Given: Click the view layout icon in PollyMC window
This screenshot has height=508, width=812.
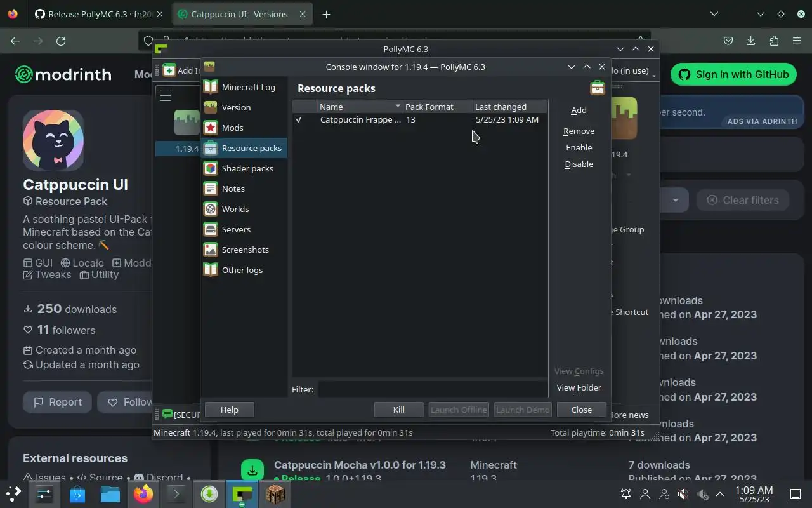Looking at the screenshot, I should pos(166,95).
